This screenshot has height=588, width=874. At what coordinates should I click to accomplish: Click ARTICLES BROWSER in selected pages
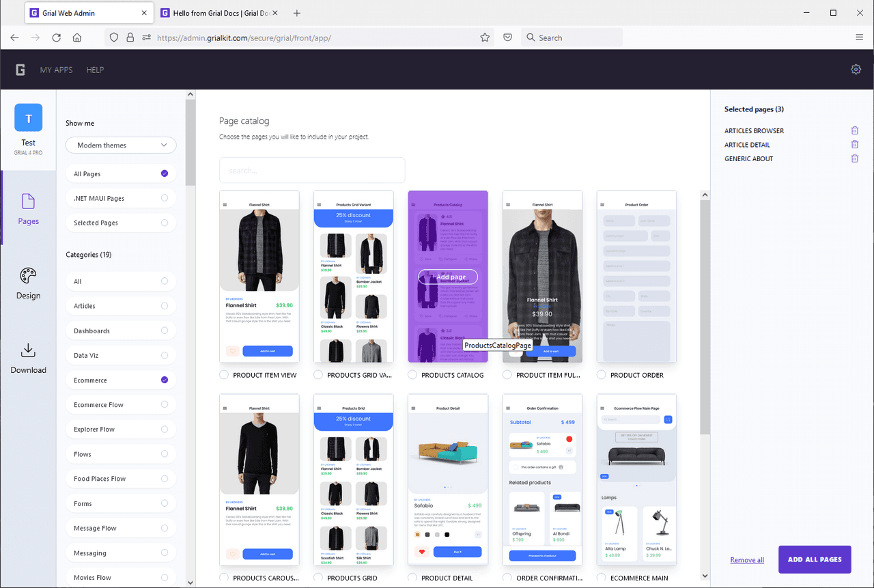[x=754, y=130]
